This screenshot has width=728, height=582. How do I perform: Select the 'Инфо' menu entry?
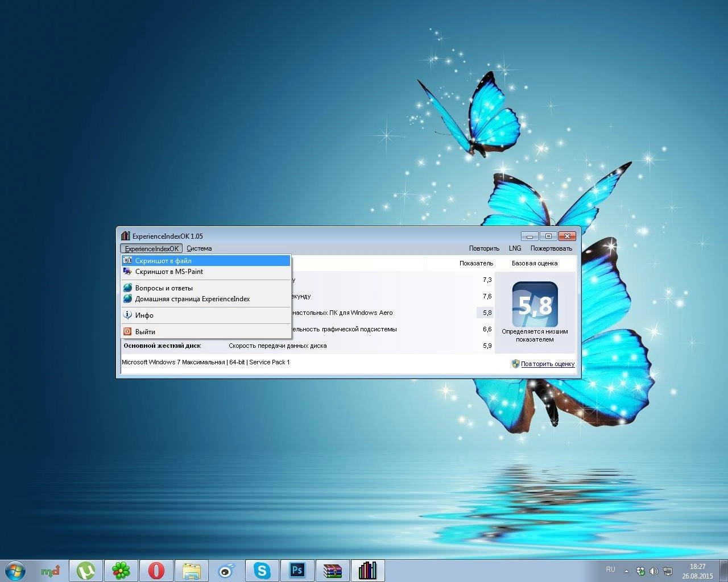[x=206, y=315]
